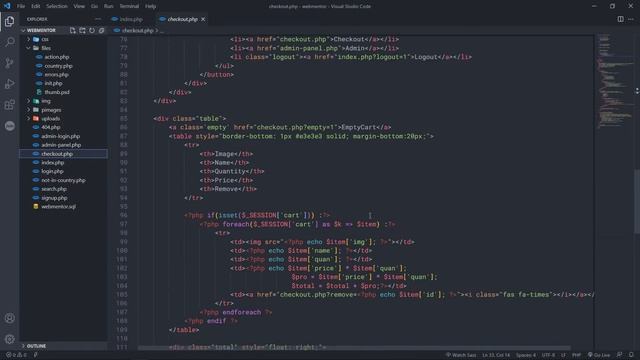Click Watch Sass in the status bar
This screenshot has width=640, height=360.
(x=461, y=355)
